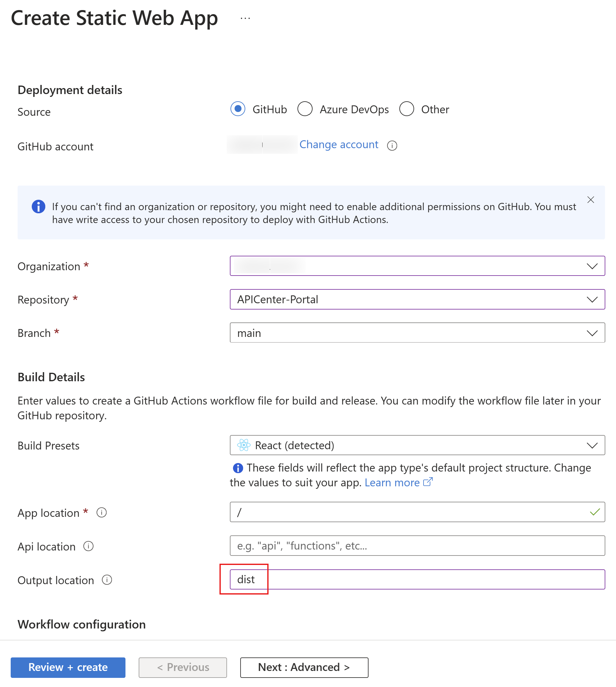The height and width of the screenshot is (687, 616).
Task: Click the info icon next to GitHub account
Action: click(x=392, y=145)
